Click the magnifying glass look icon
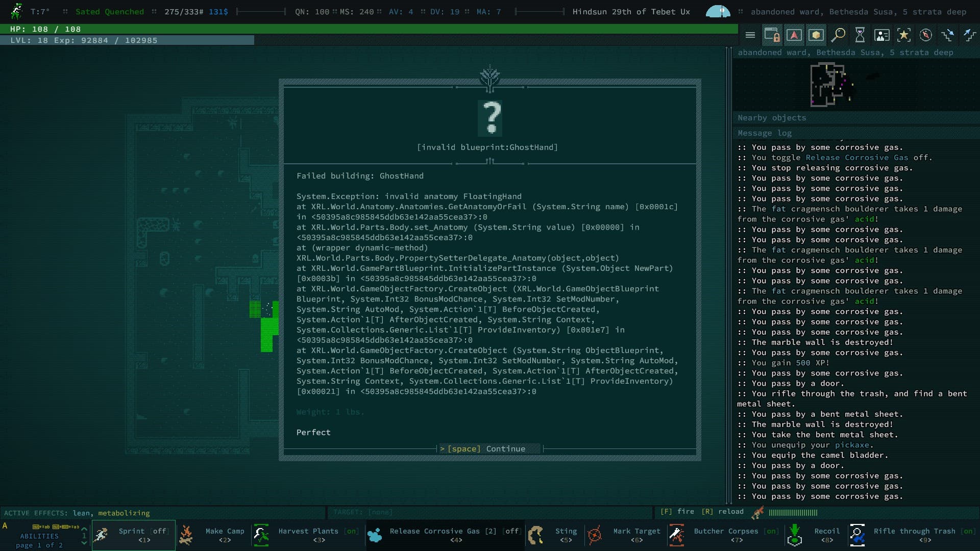This screenshot has width=980, height=551. click(838, 35)
